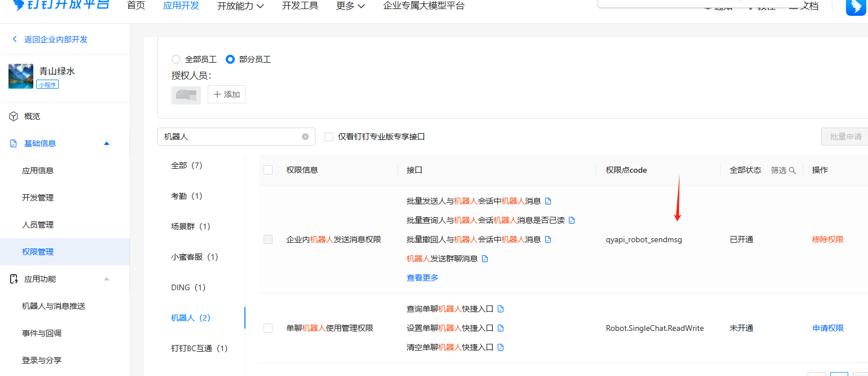
Task: Check the 单聊机器人使用管理权限 row checkbox
Action: 268,328
